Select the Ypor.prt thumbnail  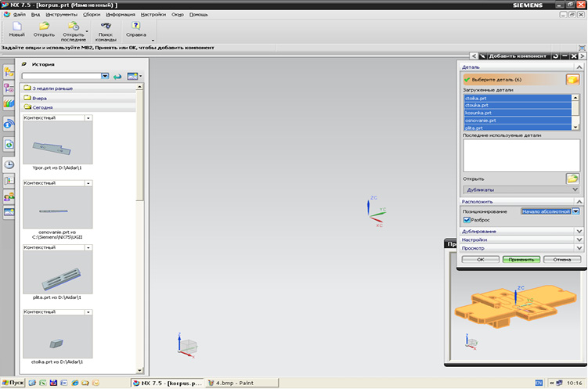[x=57, y=142]
